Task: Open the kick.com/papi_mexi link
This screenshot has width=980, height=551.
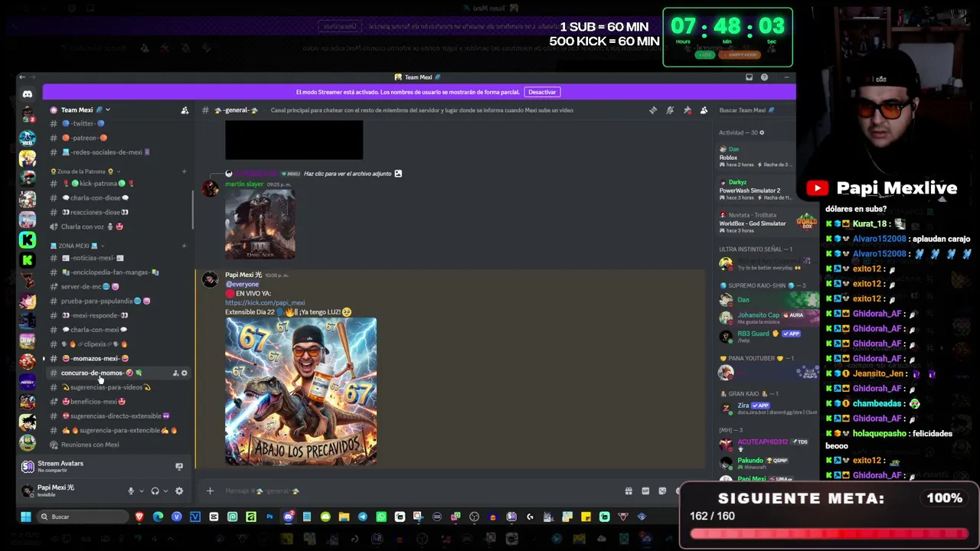Action: pyautogui.click(x=265, y=303)
